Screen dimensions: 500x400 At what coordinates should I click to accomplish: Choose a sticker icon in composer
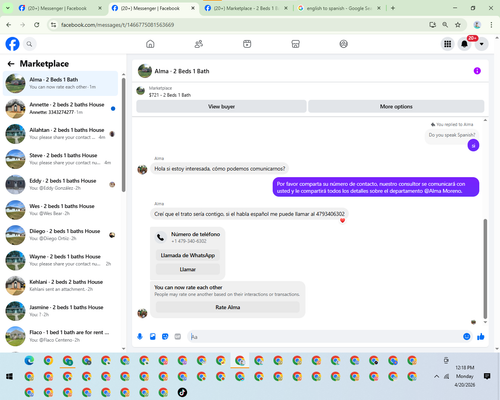tap(165, 337)
